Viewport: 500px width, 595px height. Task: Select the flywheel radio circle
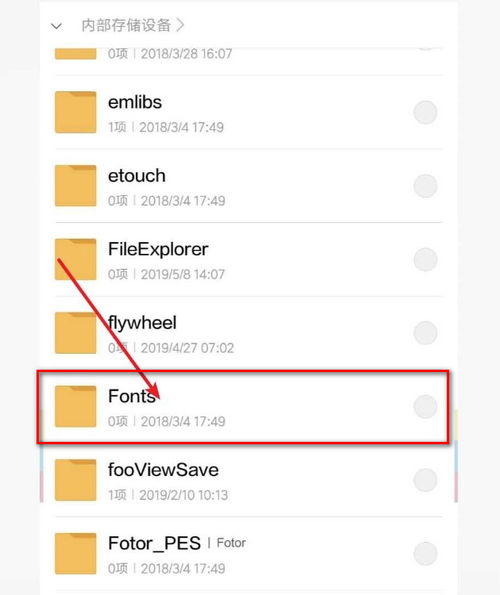pyautogui.click(x=425, y=333)
